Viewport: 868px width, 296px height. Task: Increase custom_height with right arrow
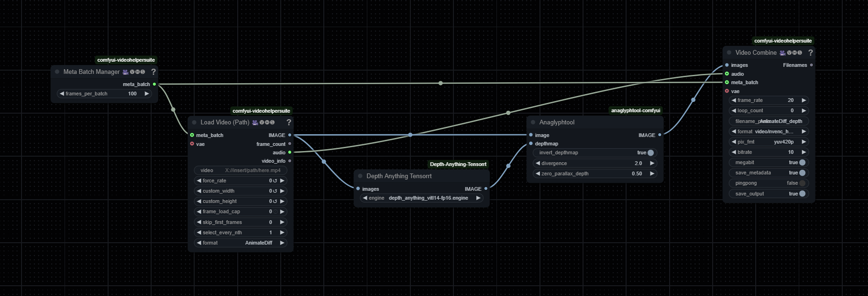282,201
